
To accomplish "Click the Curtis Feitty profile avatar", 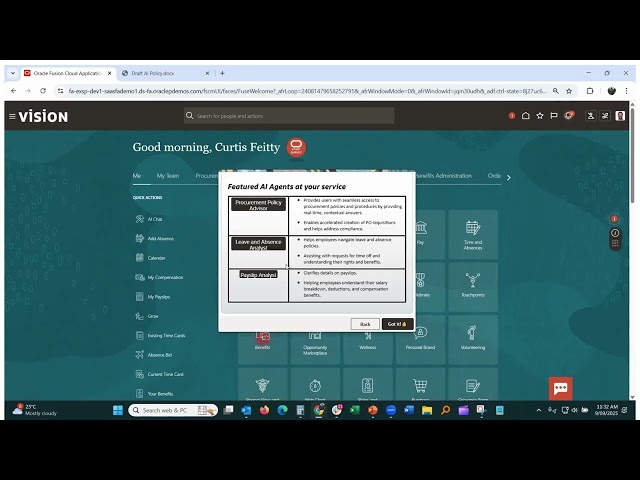I will 620,116.
